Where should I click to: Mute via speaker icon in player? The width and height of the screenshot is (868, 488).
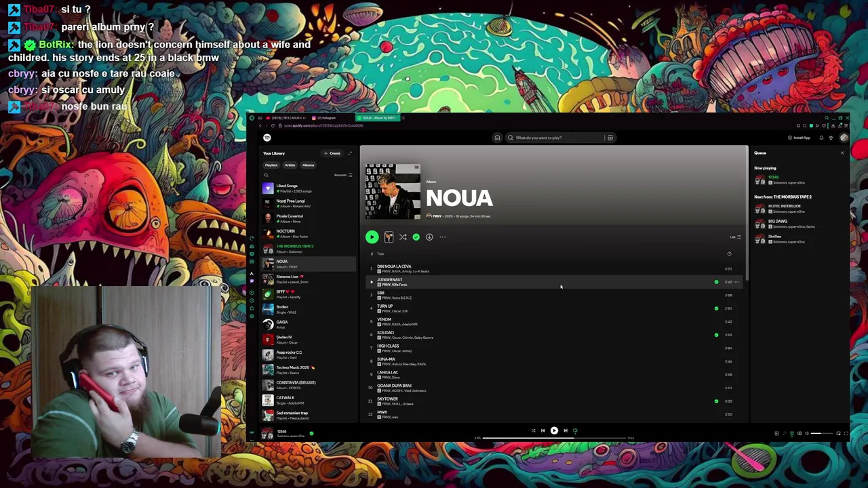click(x=807, y=433)
